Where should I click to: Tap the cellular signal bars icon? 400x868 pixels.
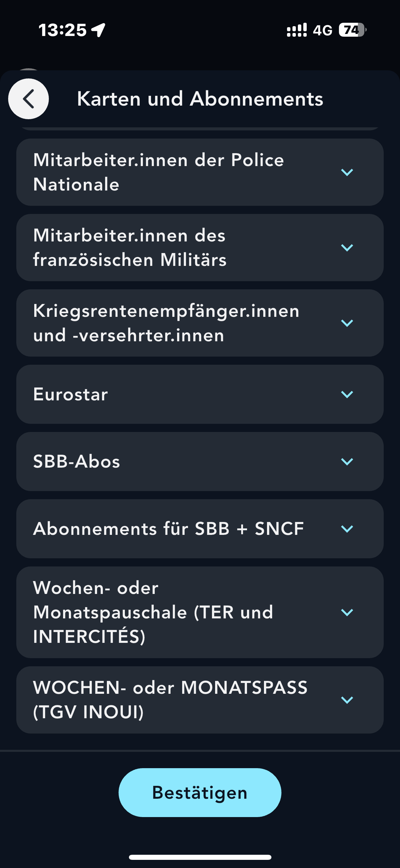(297, 30)
